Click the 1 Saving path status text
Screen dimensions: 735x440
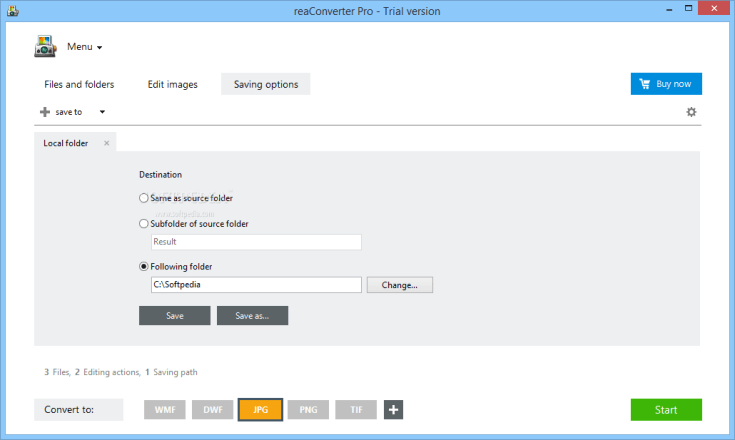[171, 372]
